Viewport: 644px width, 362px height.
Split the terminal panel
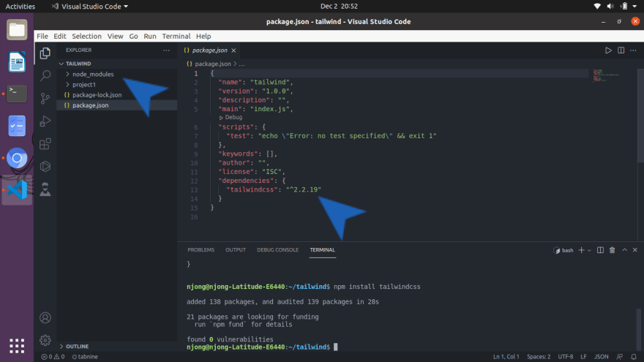point(601,250)
